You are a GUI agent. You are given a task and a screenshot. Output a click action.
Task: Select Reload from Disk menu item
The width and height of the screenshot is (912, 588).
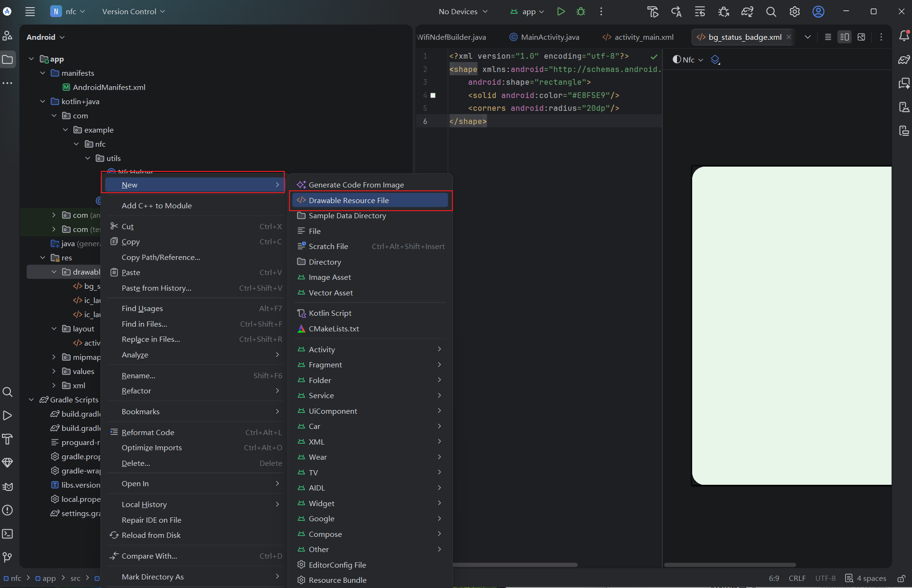(196, 535)
